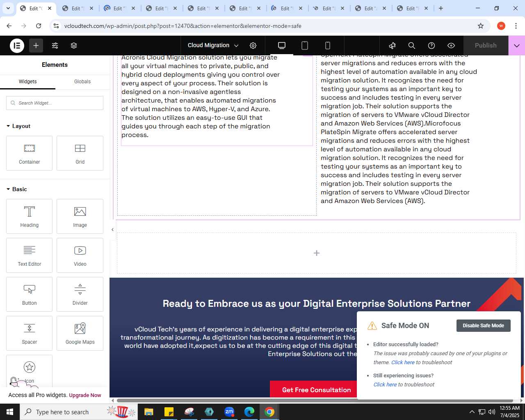Viewport: 525px width, 420px height.
Task: Select the Google Maps widget
Action: point(80,333)
